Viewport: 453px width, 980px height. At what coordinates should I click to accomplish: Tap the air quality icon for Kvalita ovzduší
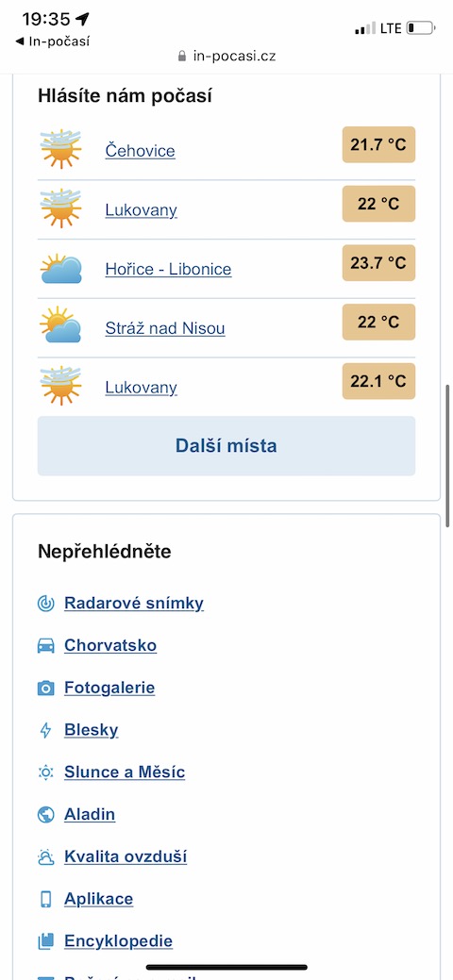pos(45,856)
